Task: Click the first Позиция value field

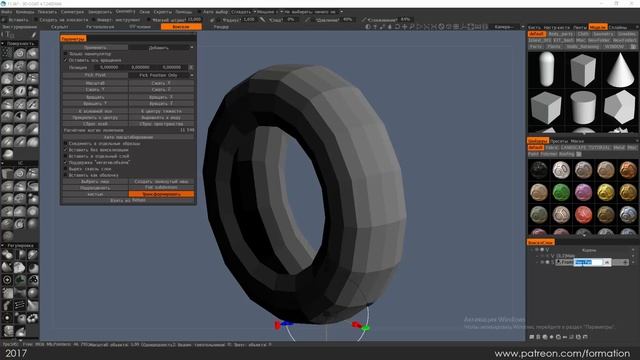Action: pos(109,67)
